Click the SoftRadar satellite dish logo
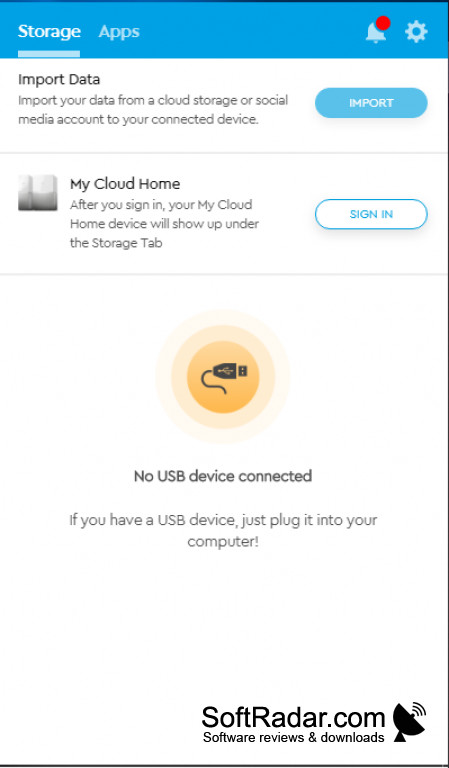449x768 pixels. pyautogui.click(x=409, y=721)
